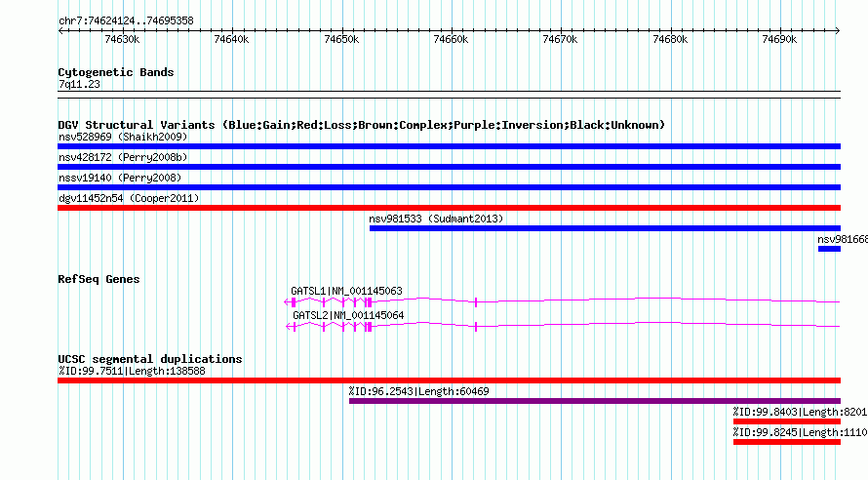Open the GATSL1|NM_001145063 gene label
Screen dimensions: 868x480
346,291
